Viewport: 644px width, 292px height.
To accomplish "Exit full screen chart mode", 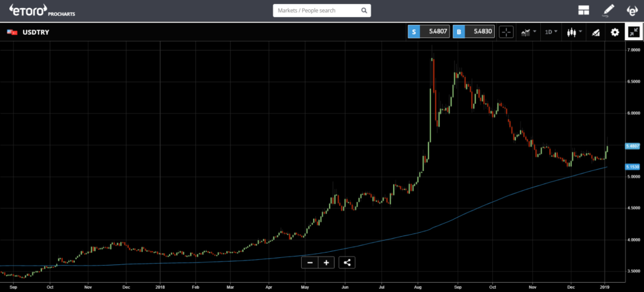I will coord(633,32).
